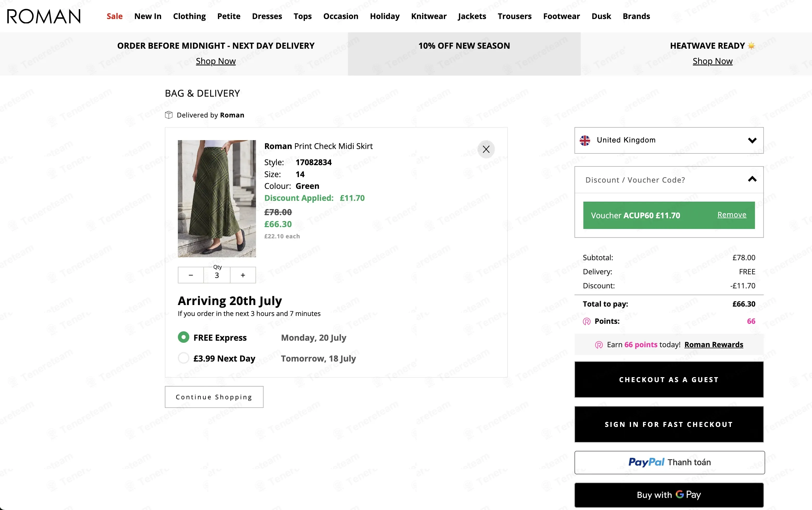Click the Tomorrow, 18 July delivery date

point(318,358)
